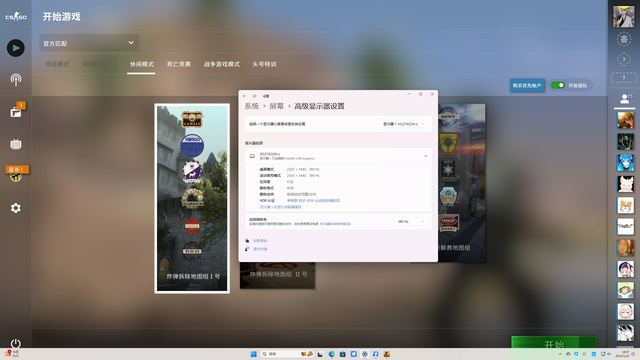This screenshot has height=360, width=640.
Task: Open CS:GO settings gear icon
Action: coord(16,208)
